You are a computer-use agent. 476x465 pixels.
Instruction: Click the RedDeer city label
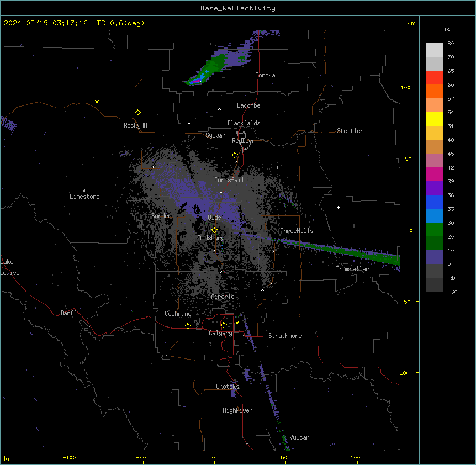[243, 141]
